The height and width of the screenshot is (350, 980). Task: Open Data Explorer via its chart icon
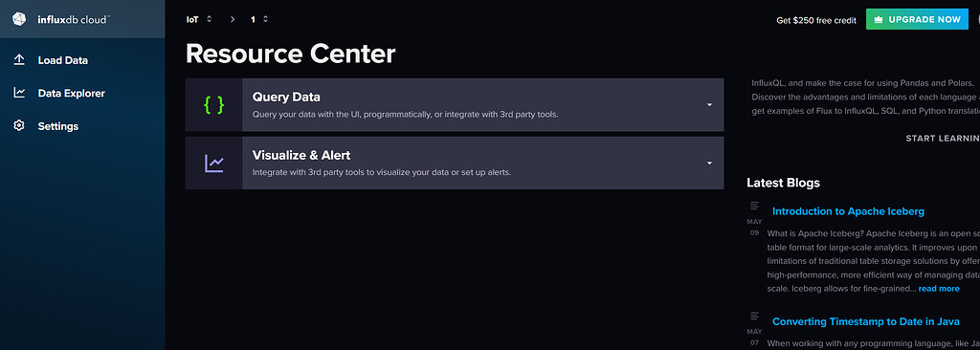19,93
